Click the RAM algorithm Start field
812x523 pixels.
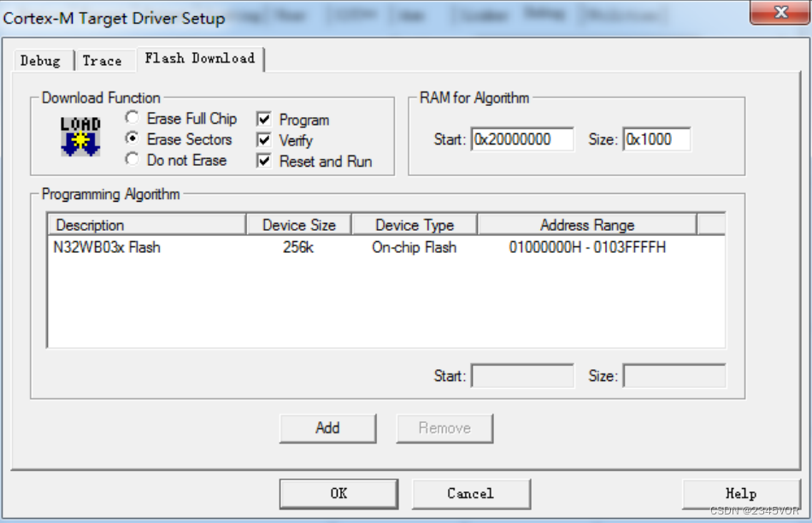tap(525, 139)
